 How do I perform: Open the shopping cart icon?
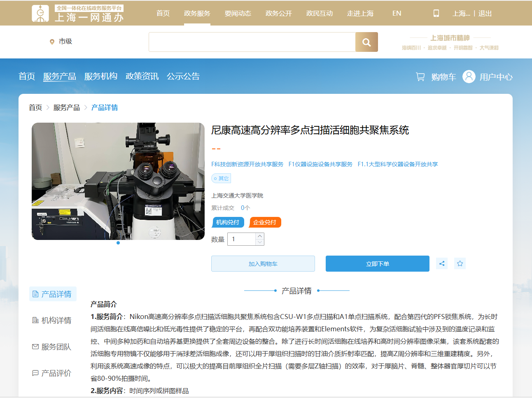tap(420, 77)
